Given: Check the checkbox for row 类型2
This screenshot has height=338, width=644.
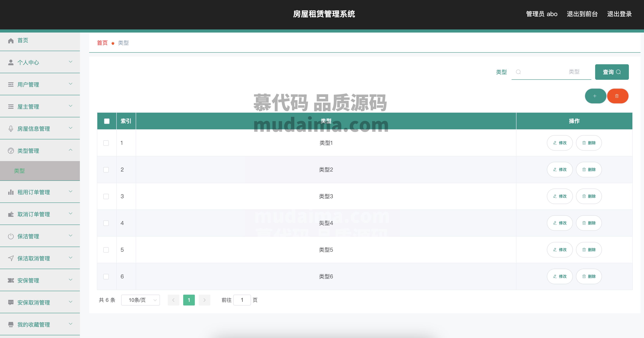Looking at the screenshot, I should coord(106,170).
